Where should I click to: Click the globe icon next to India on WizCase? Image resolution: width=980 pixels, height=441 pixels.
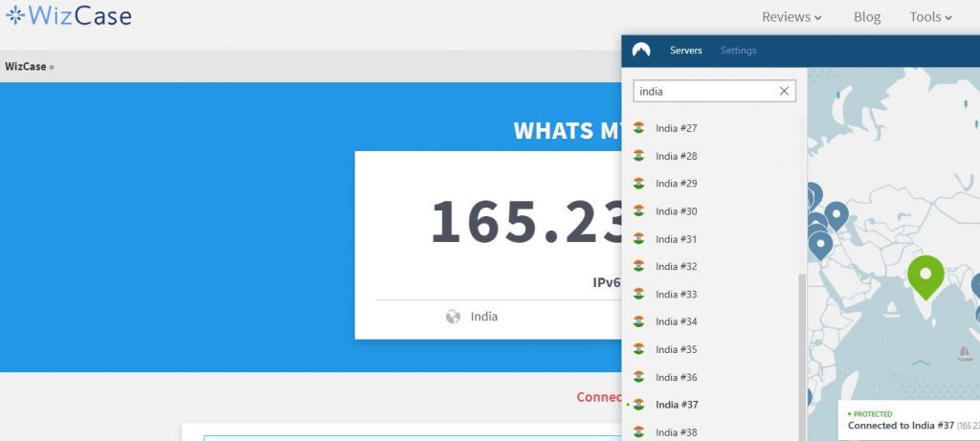click(x=453, y=317)
